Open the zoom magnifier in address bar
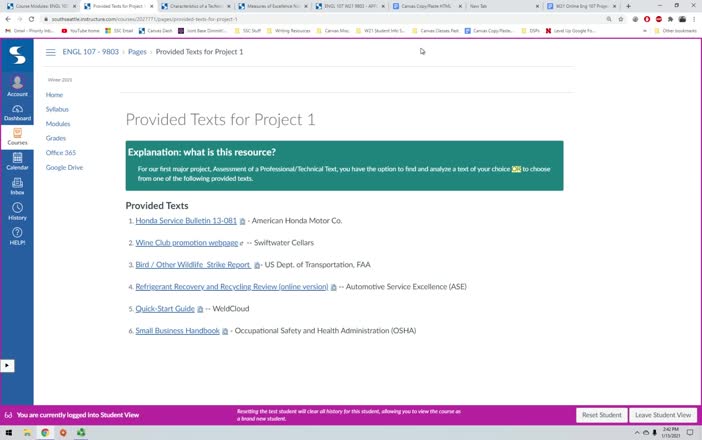The width and height of the screenshot is (702, 440). (609, 19)
